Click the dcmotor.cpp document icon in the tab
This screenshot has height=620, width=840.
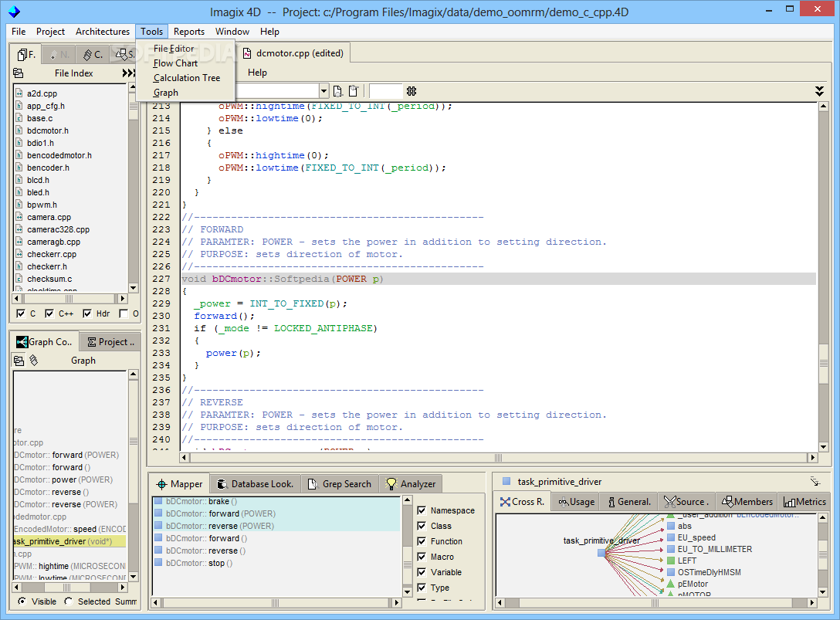point(247,53)
